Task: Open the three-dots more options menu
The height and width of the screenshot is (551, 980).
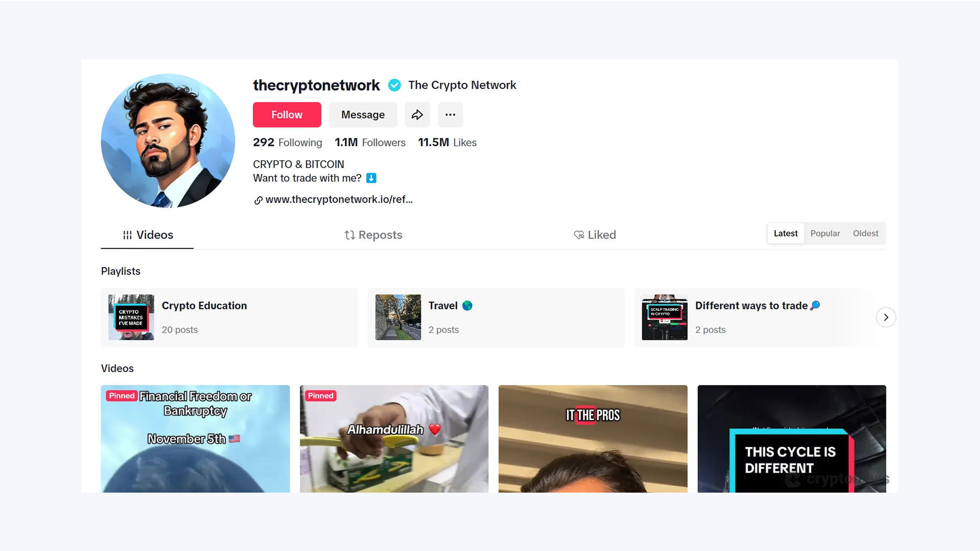Action: point(450,115)
